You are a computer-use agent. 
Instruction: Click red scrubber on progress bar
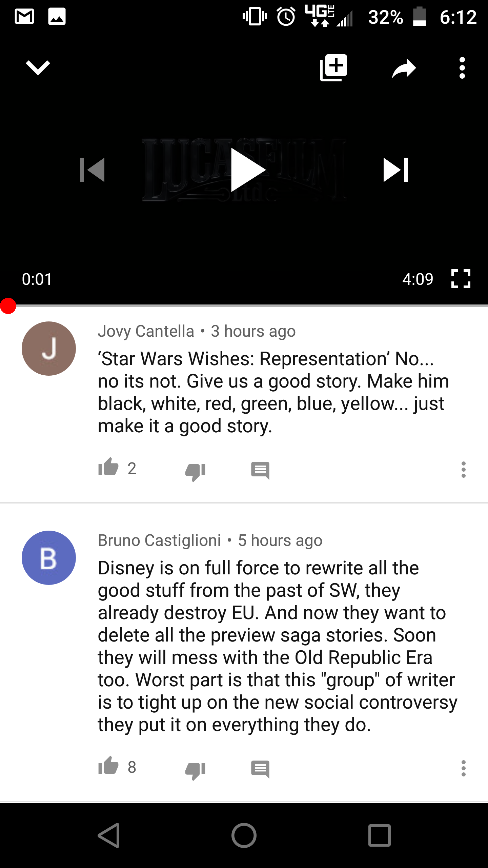tap(8, 306)
